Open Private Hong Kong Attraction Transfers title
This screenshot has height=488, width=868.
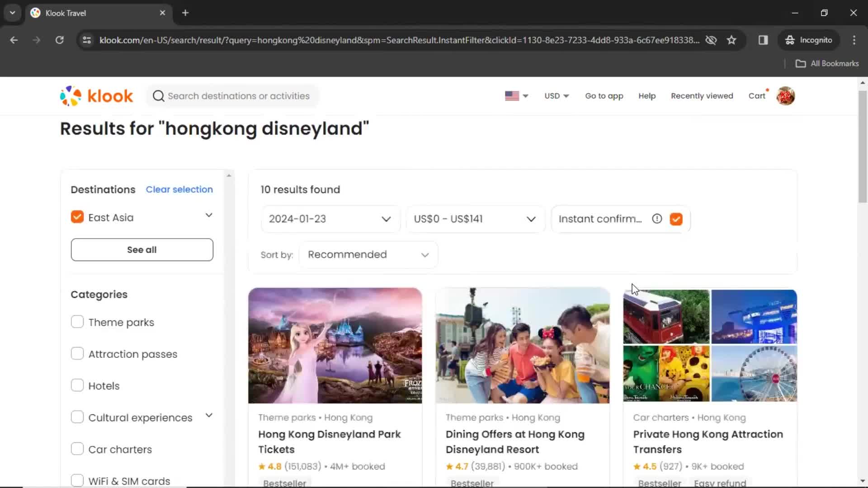pyautogui.click(x=708, y=441)
